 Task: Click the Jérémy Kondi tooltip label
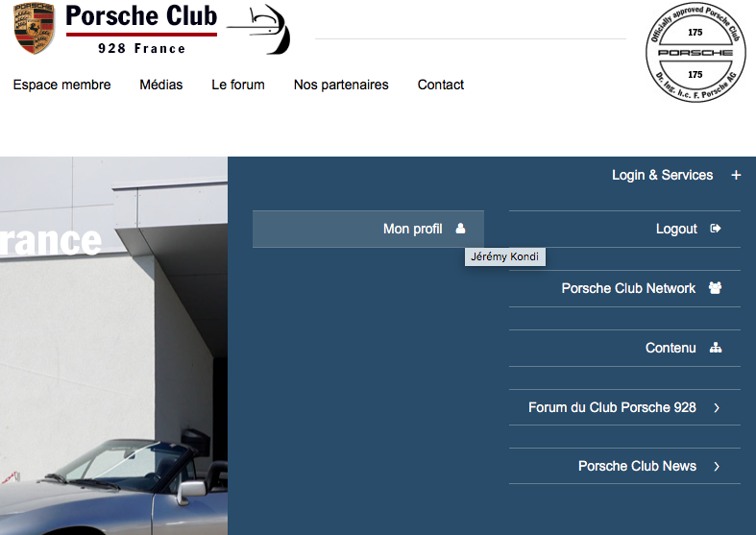coord(505,256)
